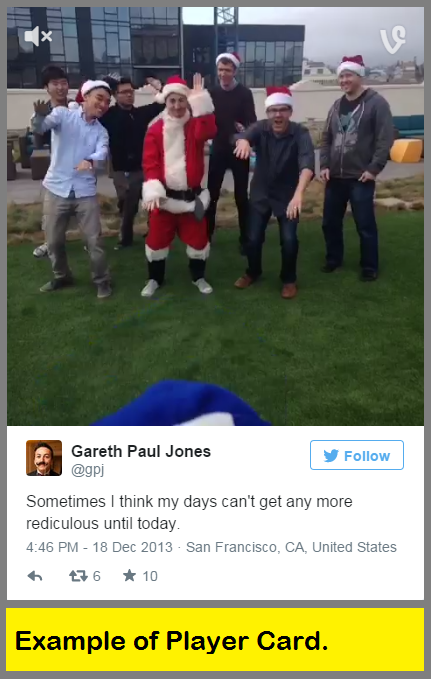The width and height of the screenshot is (431, 679).
Task: View the retweet count of 6
Action: coord(97,576)
